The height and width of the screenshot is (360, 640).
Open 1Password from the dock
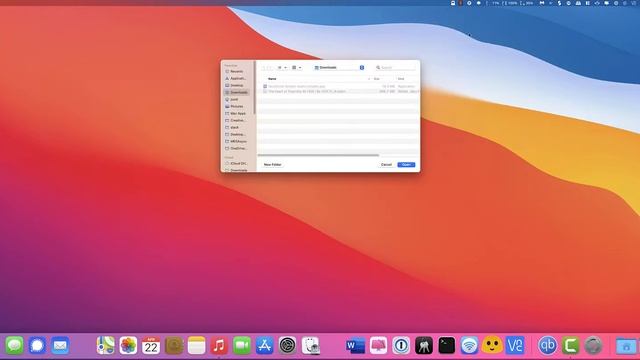401,346
